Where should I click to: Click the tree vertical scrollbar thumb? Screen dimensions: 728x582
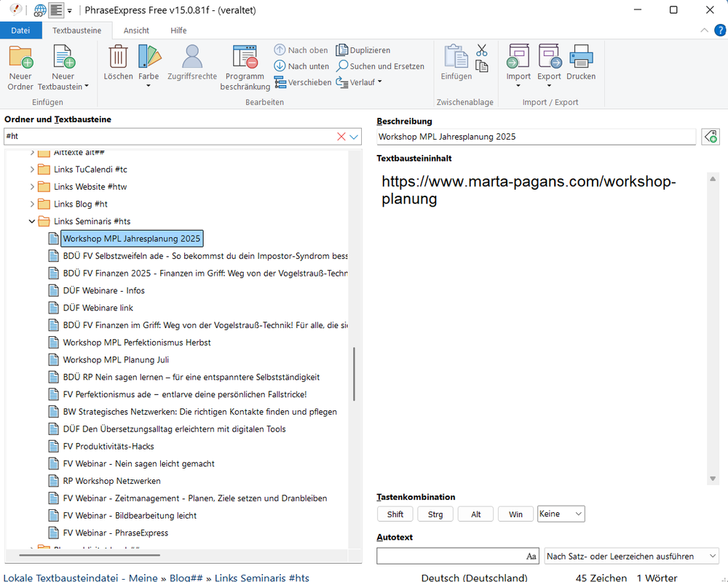coord(355,374)
